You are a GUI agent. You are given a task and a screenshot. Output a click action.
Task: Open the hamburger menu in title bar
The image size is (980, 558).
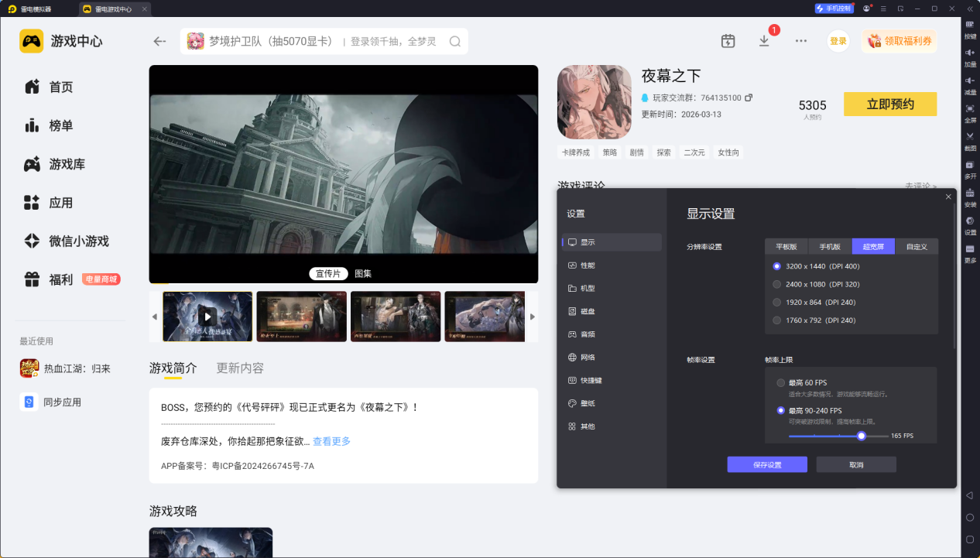point(884,9)
